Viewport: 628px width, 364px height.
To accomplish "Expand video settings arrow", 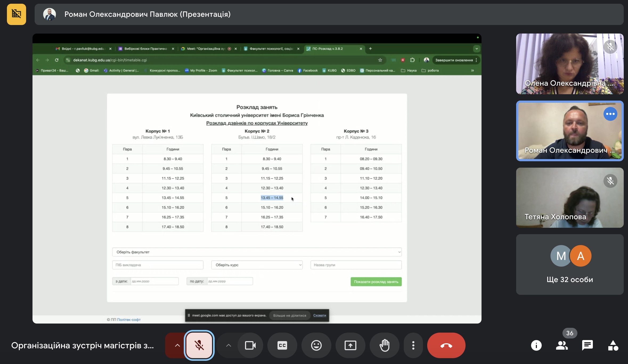I will click(228, 345).
